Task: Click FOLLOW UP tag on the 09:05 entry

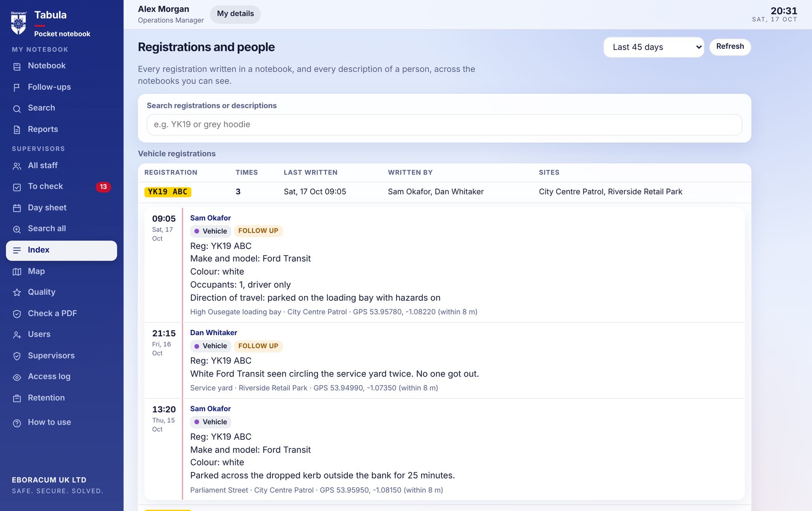Action: click(258, 231)
